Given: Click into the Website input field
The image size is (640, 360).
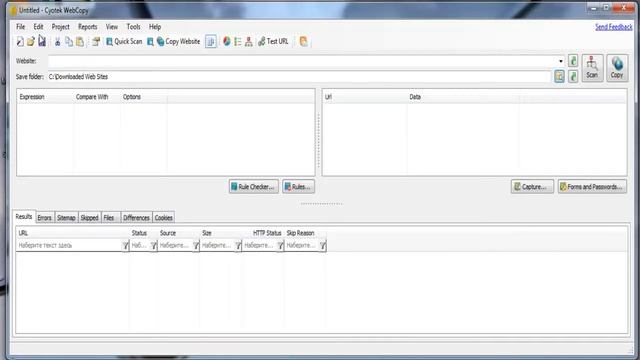Looking at the screenshot, I should click(302, 61).
